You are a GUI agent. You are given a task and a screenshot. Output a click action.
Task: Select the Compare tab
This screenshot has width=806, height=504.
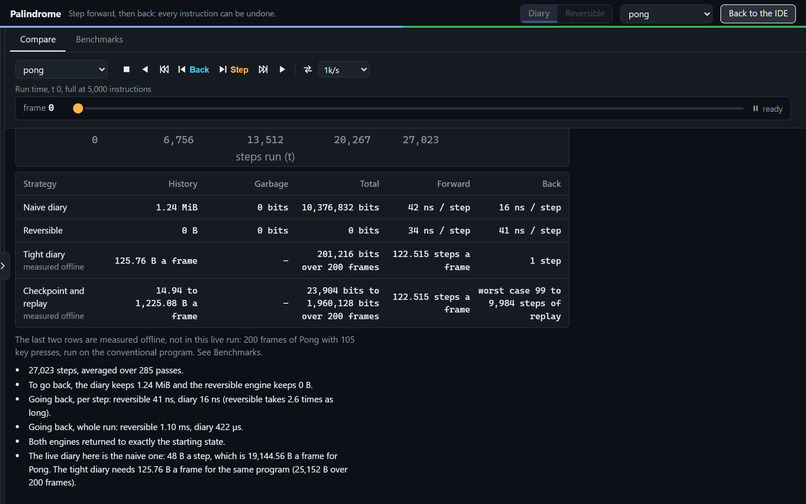(38, 40)
